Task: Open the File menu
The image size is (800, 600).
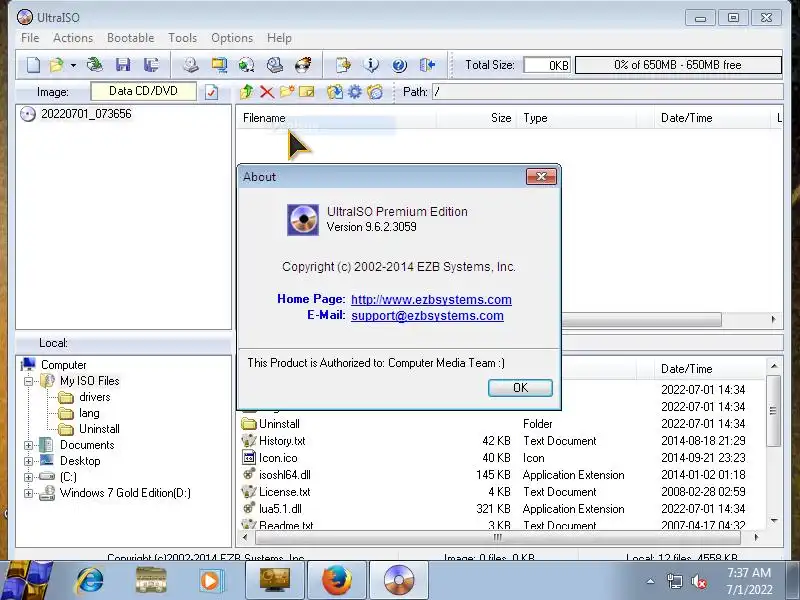Action: [x=30, y=38]
